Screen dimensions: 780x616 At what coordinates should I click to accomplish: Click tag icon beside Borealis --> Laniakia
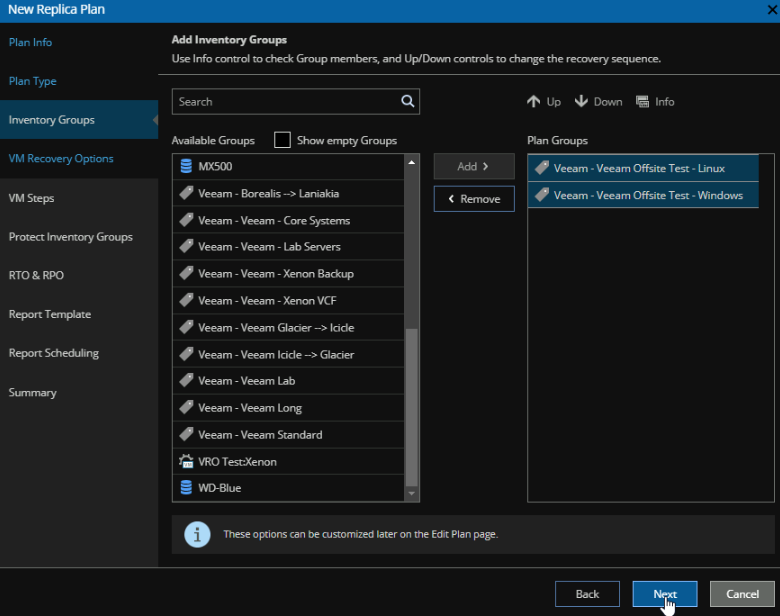pyautogui.click(x=186, y=193)
